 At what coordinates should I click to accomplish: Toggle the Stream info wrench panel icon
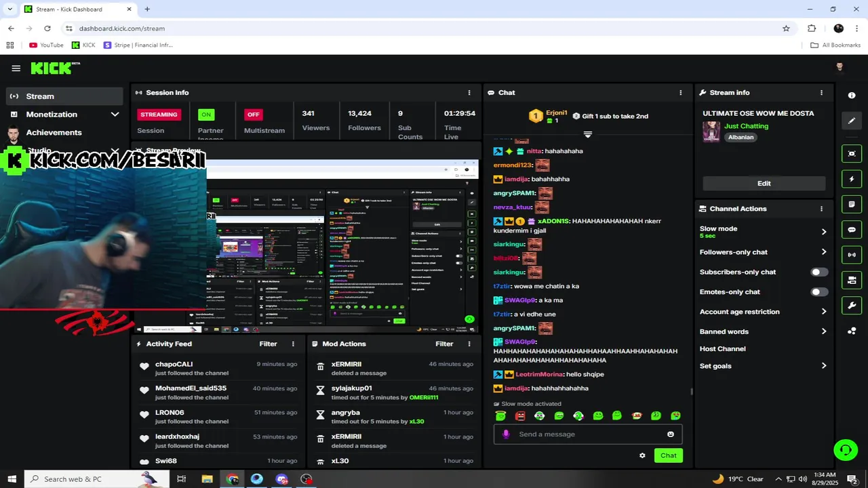point(852,306)
